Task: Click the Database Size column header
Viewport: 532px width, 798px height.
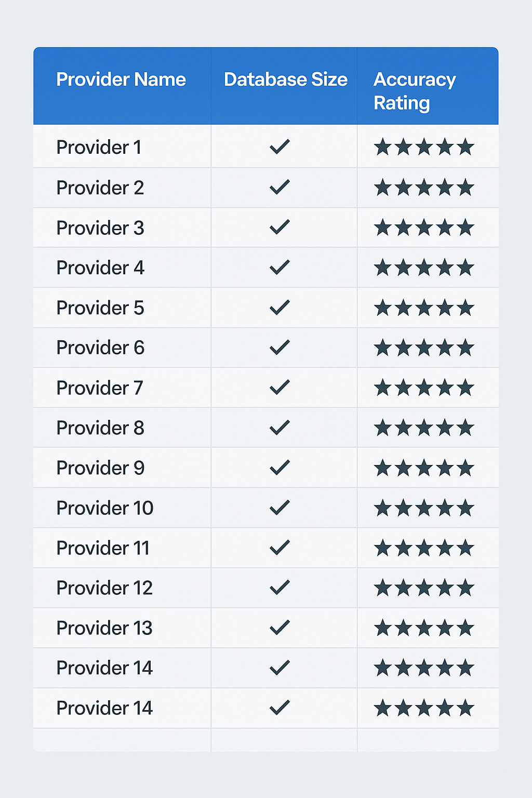Action: 285,79
